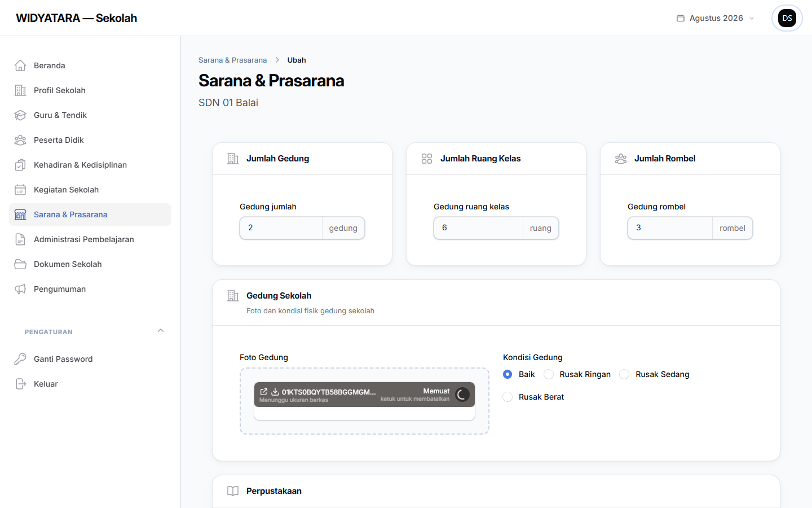Screen dimensions: 812x508
Task: Click the 'Jumlah Rombel' card title
Action: tap(665, 159)
